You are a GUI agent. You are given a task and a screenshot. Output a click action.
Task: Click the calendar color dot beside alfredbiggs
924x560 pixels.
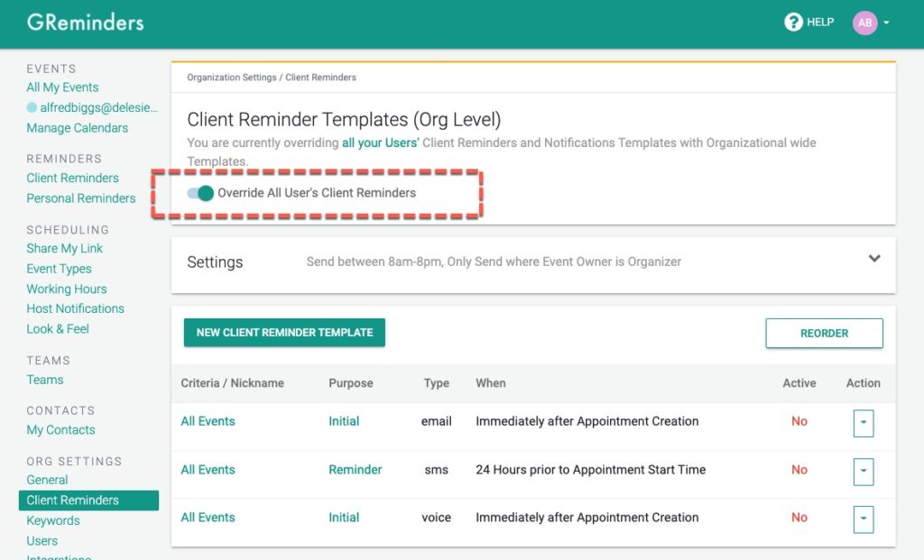click(32, 107)
